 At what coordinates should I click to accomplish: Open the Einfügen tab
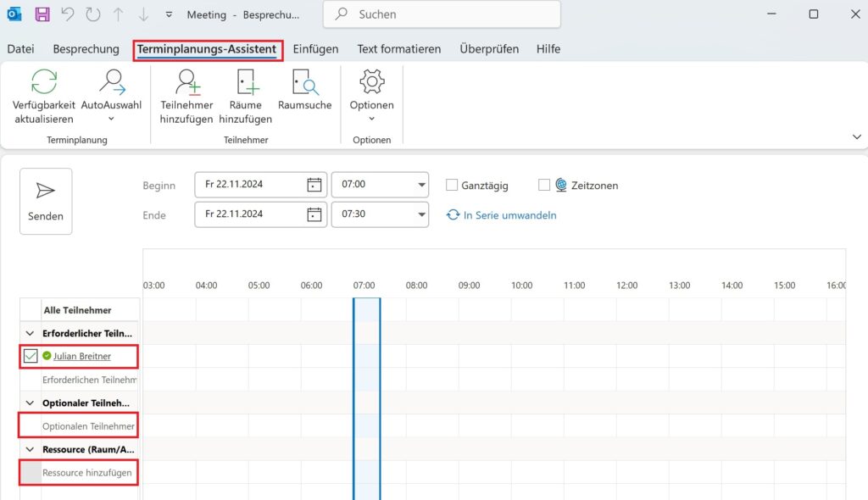click(x=315, y=48)
